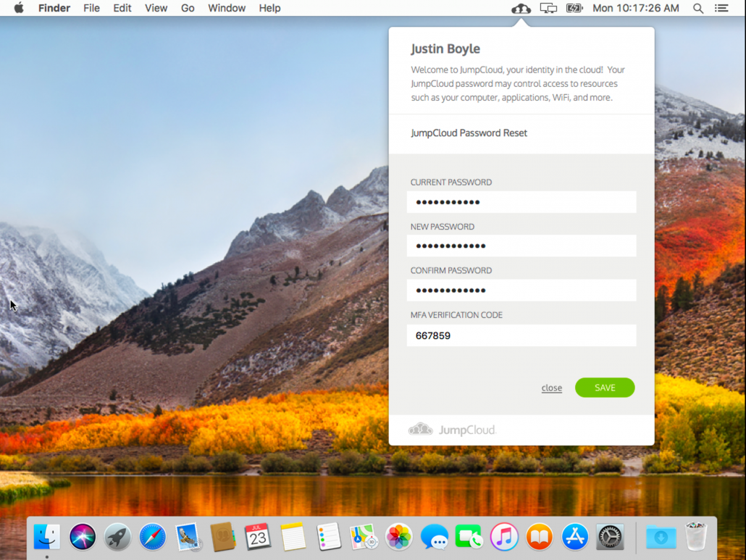Open Spotlight search magnifier in menu bar
The width and height of the screenshot is (746, 560).
[x=698, y=9]
